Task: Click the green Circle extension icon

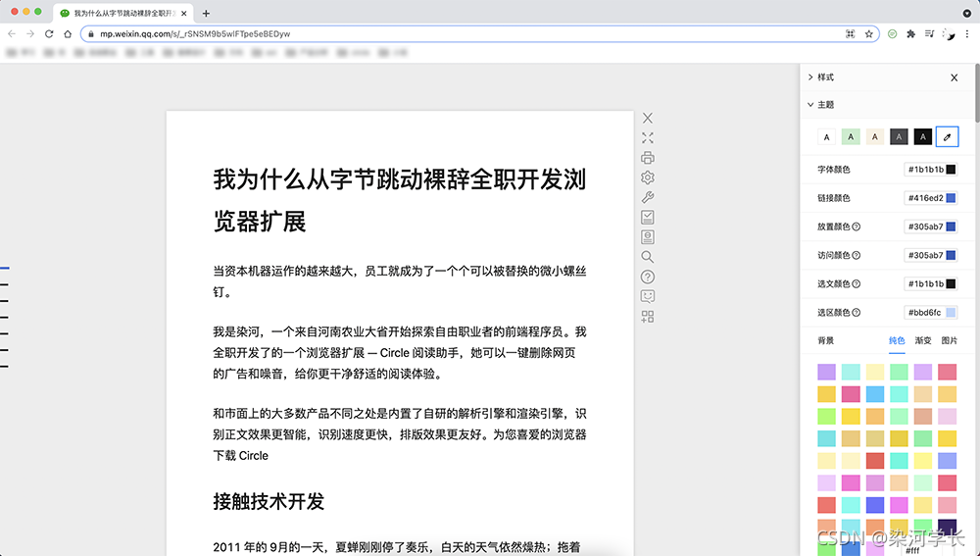Action: tap(892, 33)
